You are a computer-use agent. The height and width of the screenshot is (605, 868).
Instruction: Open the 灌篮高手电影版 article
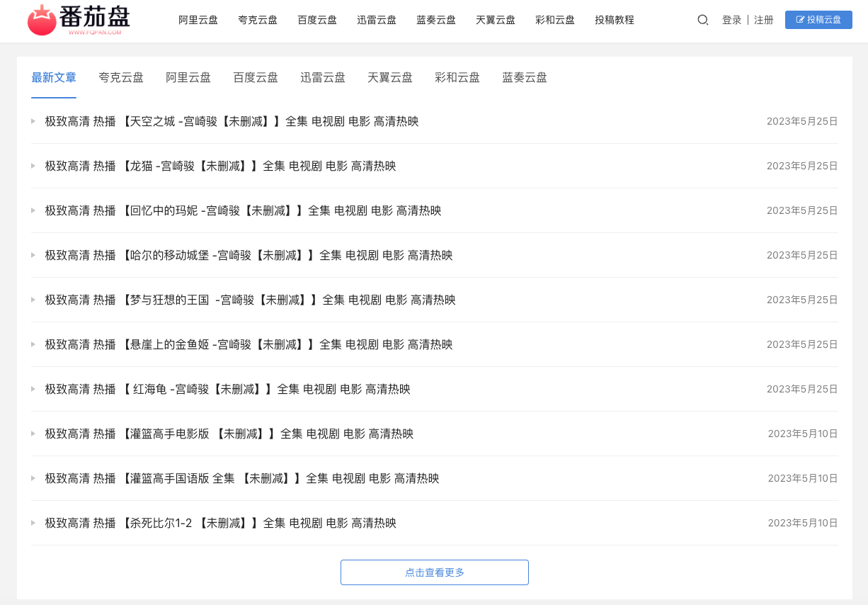point(229,434)
